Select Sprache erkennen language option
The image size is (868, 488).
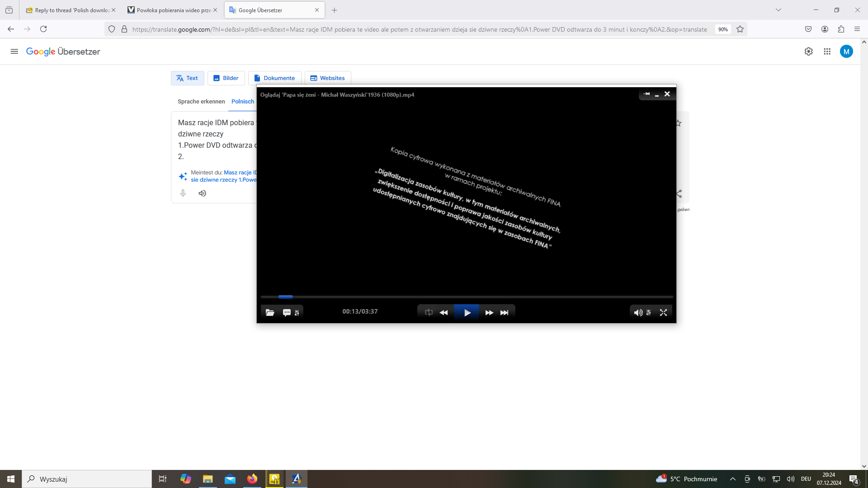tap(201, 102)
